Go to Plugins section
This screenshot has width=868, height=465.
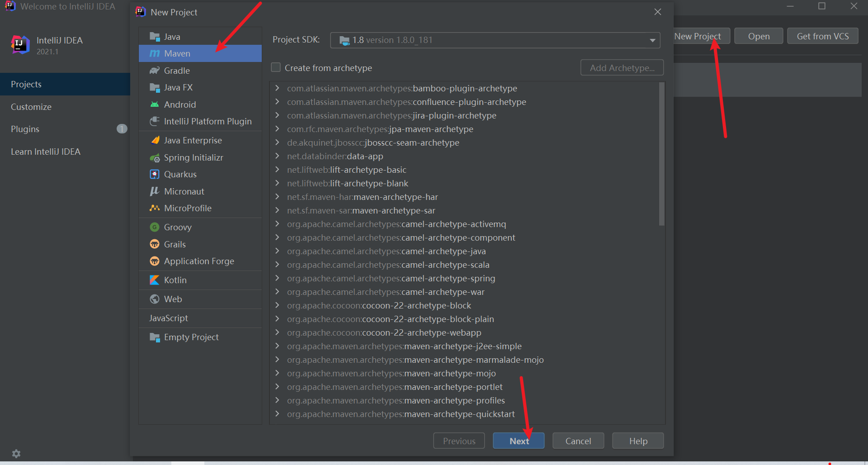pyautogui.click(x=65, y=129)
